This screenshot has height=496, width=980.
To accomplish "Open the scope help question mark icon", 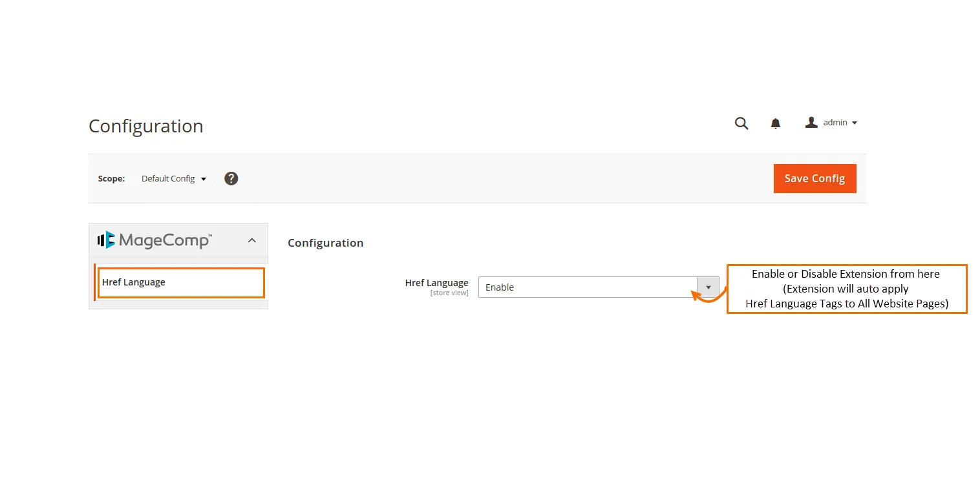I will pos(231,178).
